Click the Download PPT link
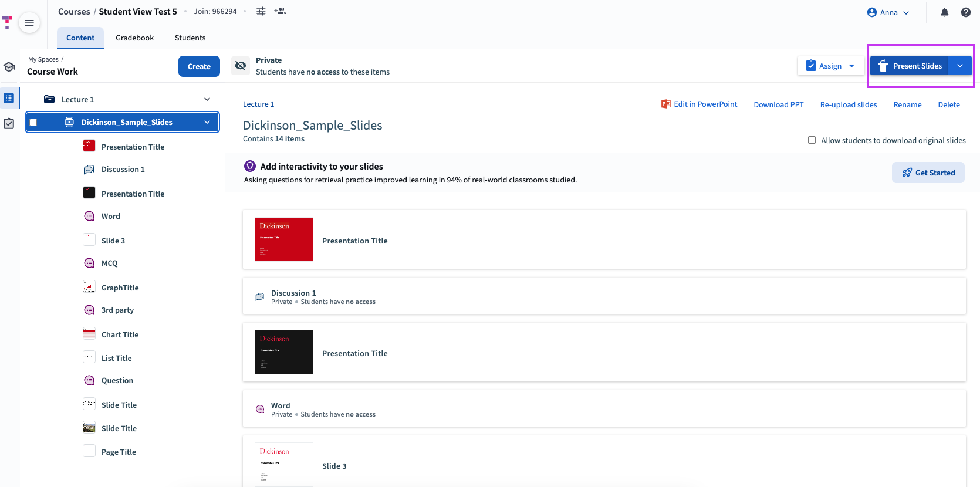The image size is (980, 487). click(778, 104)
